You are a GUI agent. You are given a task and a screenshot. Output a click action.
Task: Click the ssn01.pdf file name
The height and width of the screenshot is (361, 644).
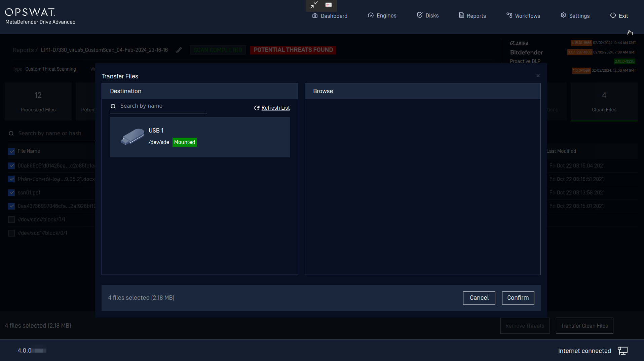click(x=29, y=193)
